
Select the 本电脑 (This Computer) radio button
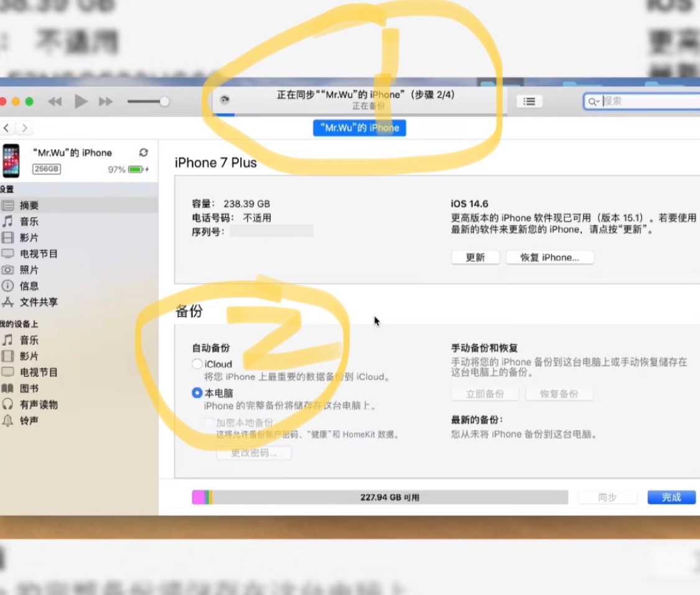197,393
